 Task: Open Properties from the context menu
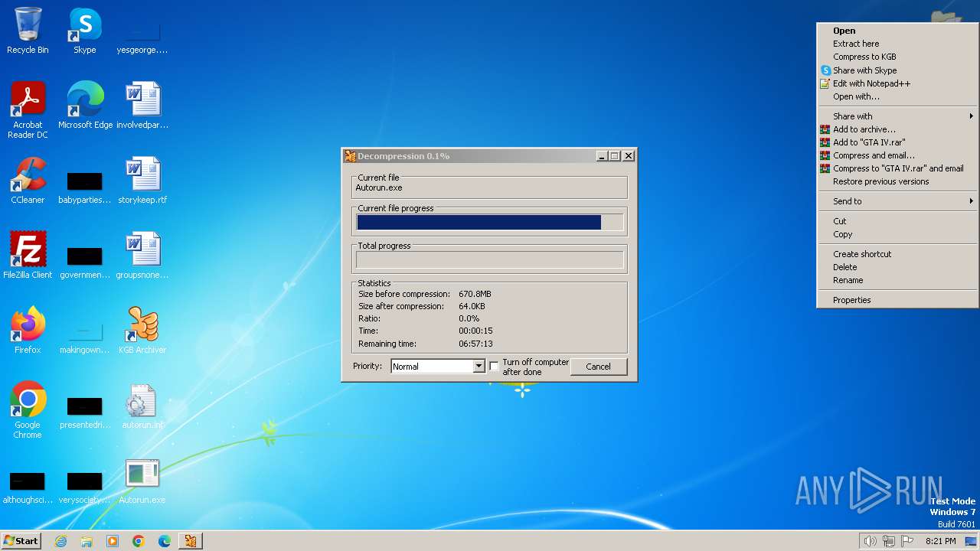pyautogui.click(x=897, y=300)
